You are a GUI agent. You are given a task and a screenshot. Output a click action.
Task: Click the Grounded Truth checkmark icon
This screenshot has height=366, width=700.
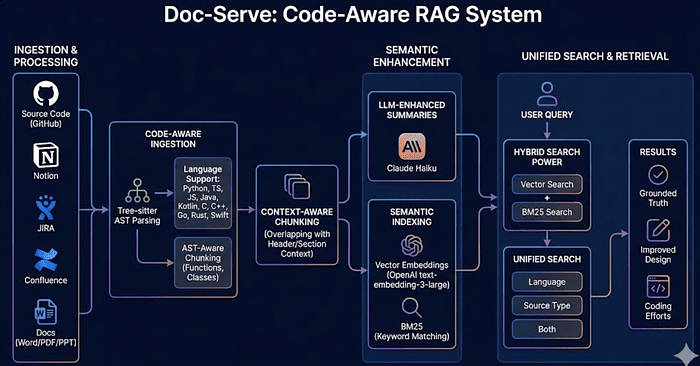(658, 175)
